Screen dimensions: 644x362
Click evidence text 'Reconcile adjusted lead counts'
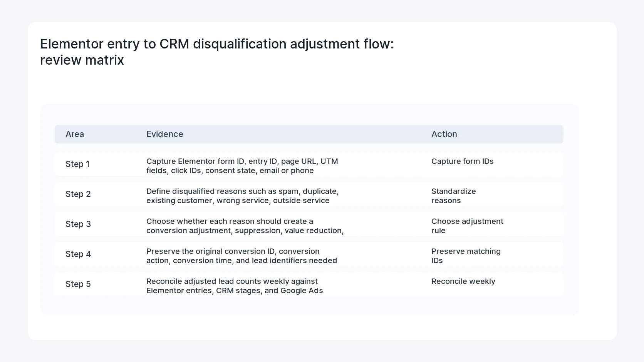click(235, 286)
